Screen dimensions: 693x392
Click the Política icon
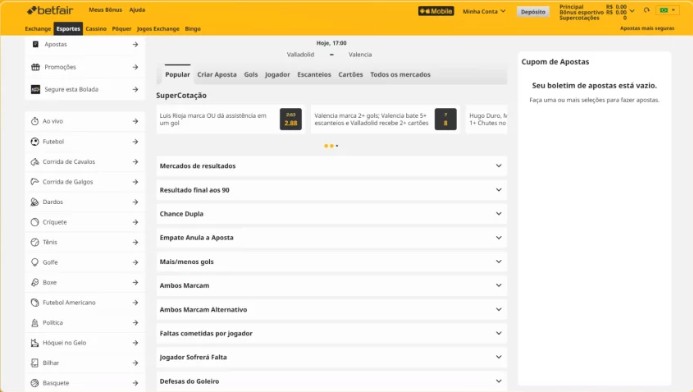(35, 323)
